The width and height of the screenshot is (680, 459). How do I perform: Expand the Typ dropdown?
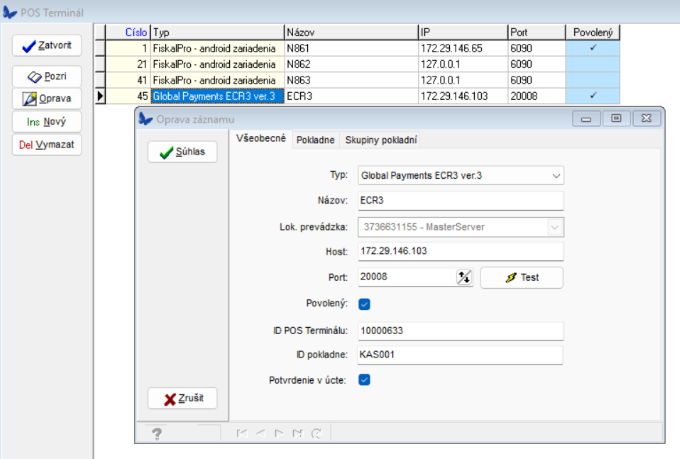coord(556,176)
